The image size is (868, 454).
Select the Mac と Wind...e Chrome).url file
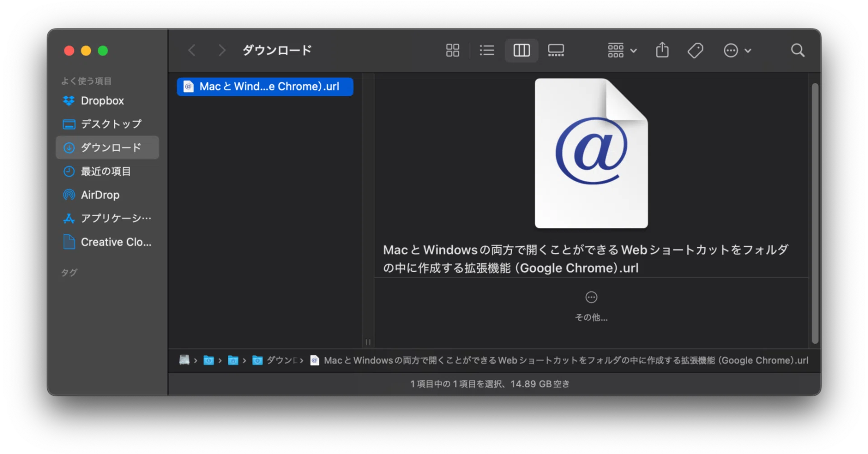[x=265, y=86]
